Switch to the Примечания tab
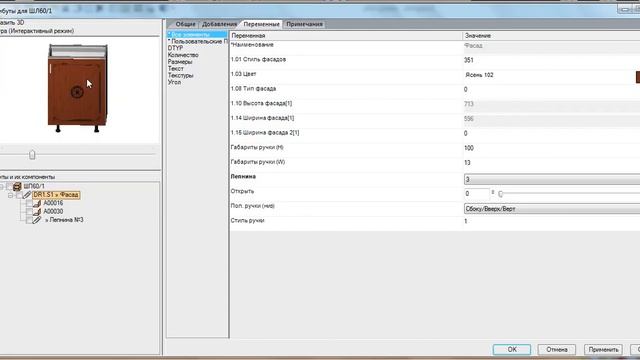 304,24
